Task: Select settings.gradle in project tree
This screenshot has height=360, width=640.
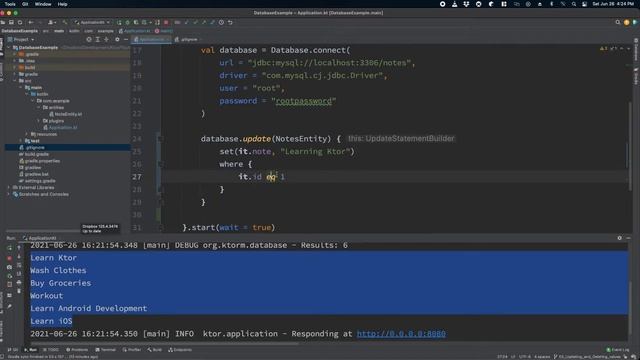Action: (37, 181)
